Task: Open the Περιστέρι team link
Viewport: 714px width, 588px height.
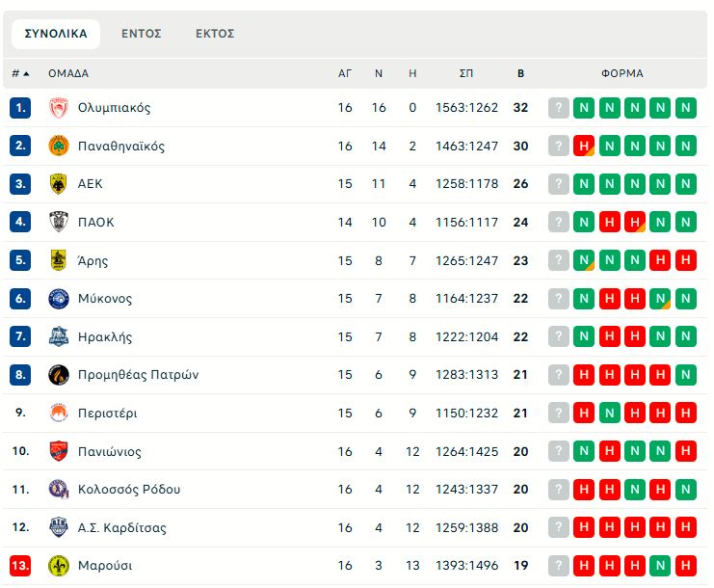Action: [107, 414]
